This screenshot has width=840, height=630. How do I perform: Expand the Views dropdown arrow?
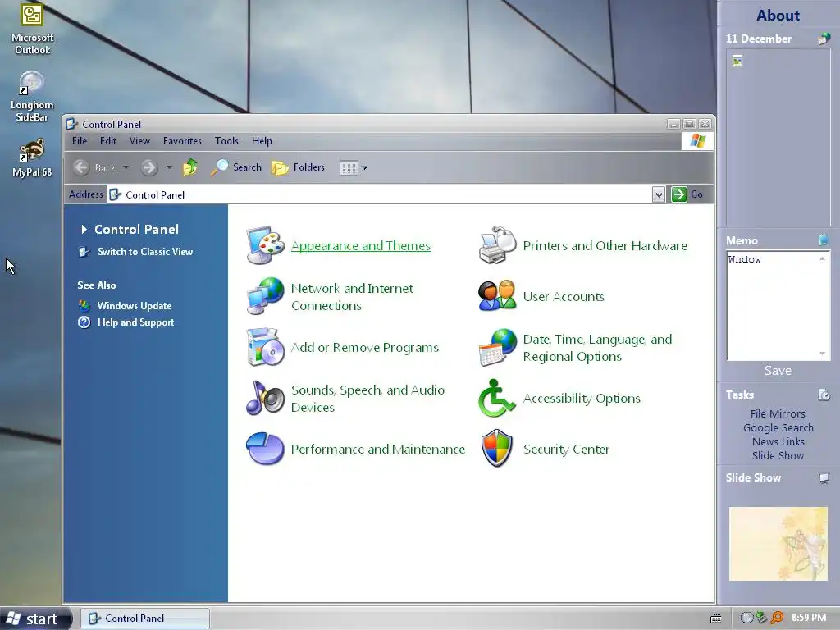[364, 167]
